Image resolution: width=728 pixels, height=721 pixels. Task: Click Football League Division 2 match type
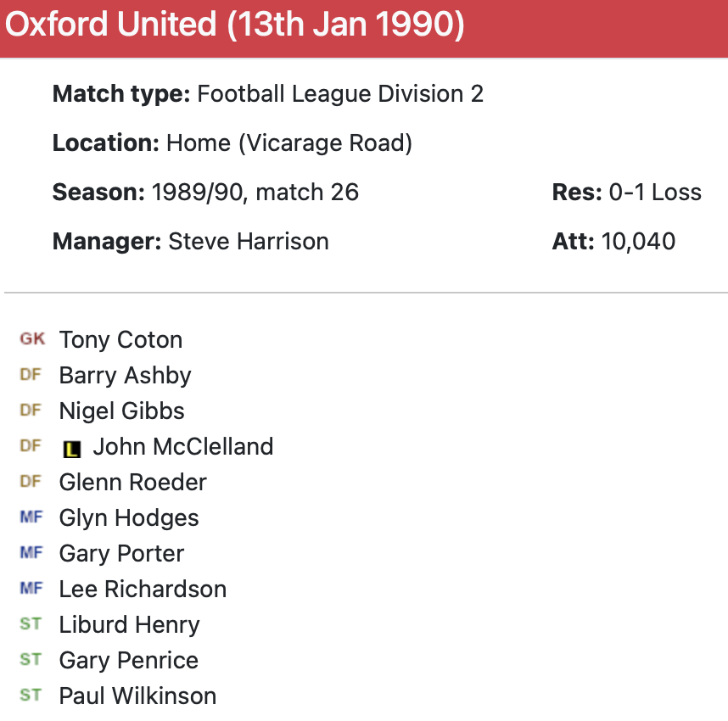pyautogui.click(x=340, y=94)
